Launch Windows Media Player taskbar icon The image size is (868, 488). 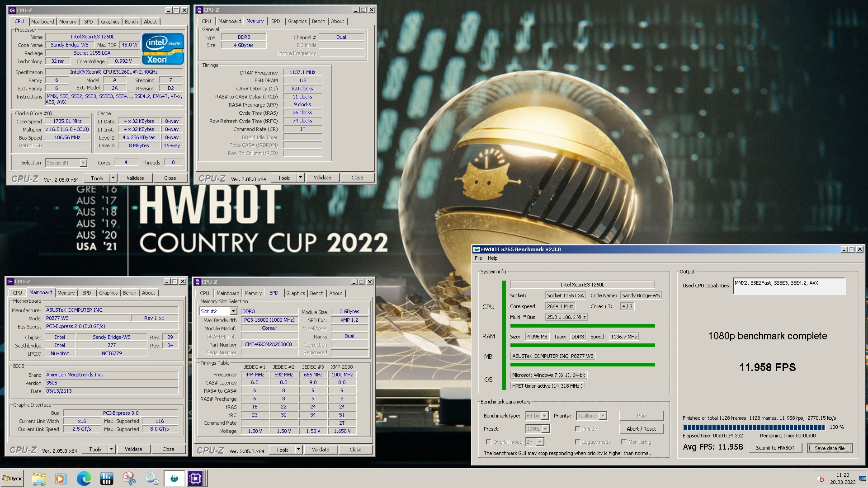[x=61, y=479]
